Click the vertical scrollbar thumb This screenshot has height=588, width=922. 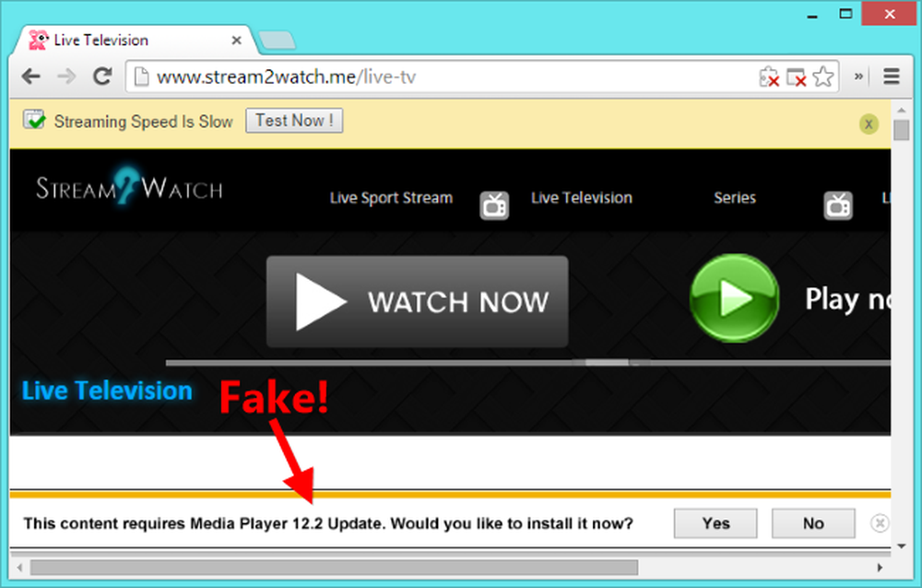point(902,130)
